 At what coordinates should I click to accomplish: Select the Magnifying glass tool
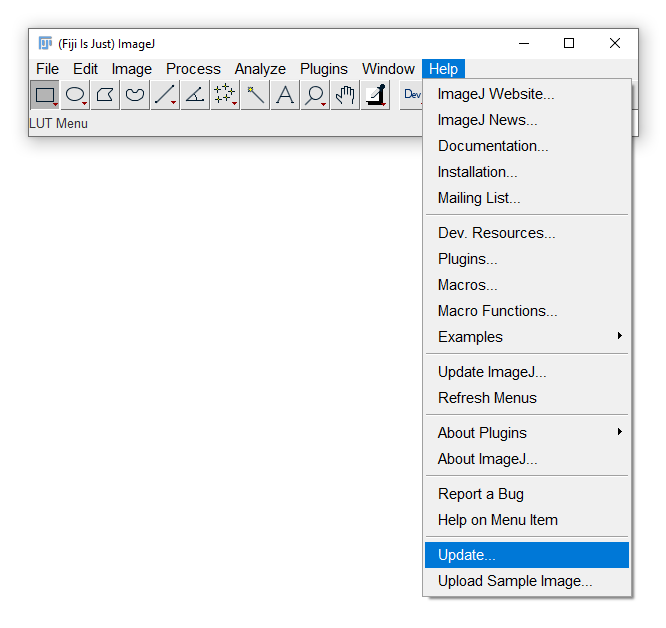(x=315, y=95)
